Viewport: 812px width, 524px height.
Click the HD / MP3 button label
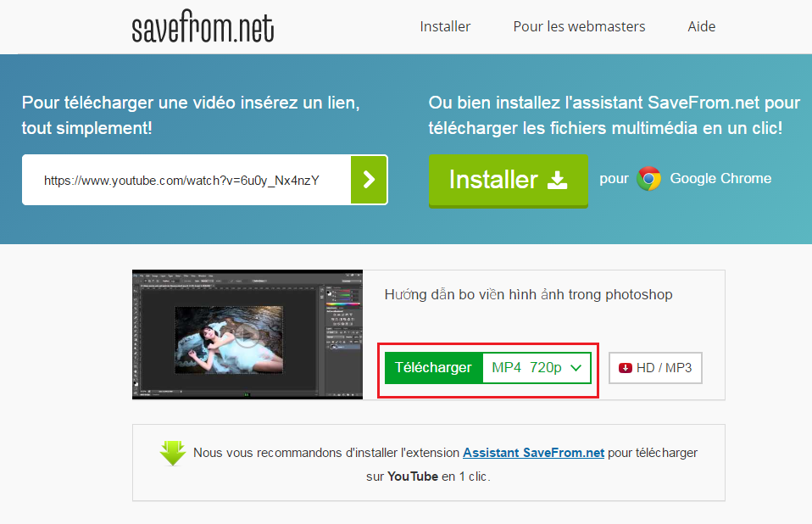[x=664, y=368]
